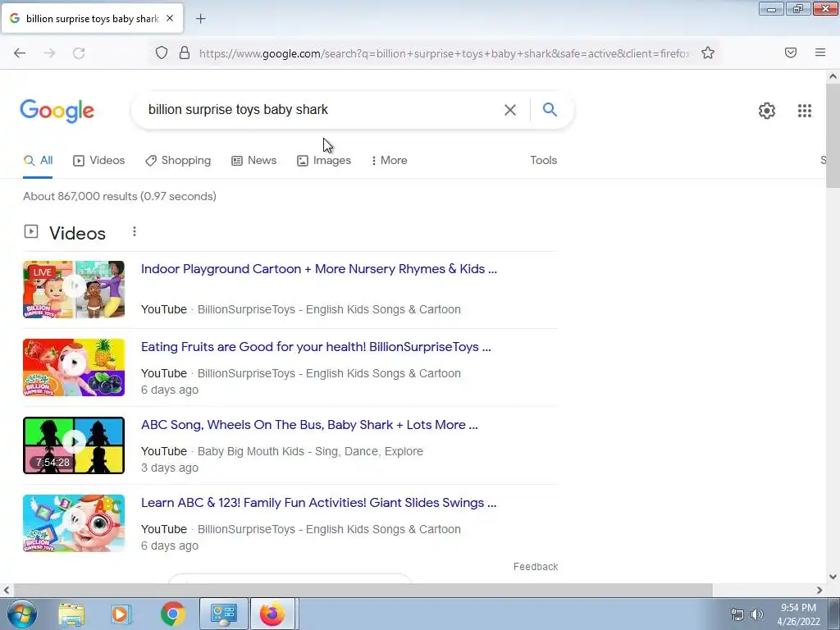Open Google Chrome from the taskbar

(172, 614)
